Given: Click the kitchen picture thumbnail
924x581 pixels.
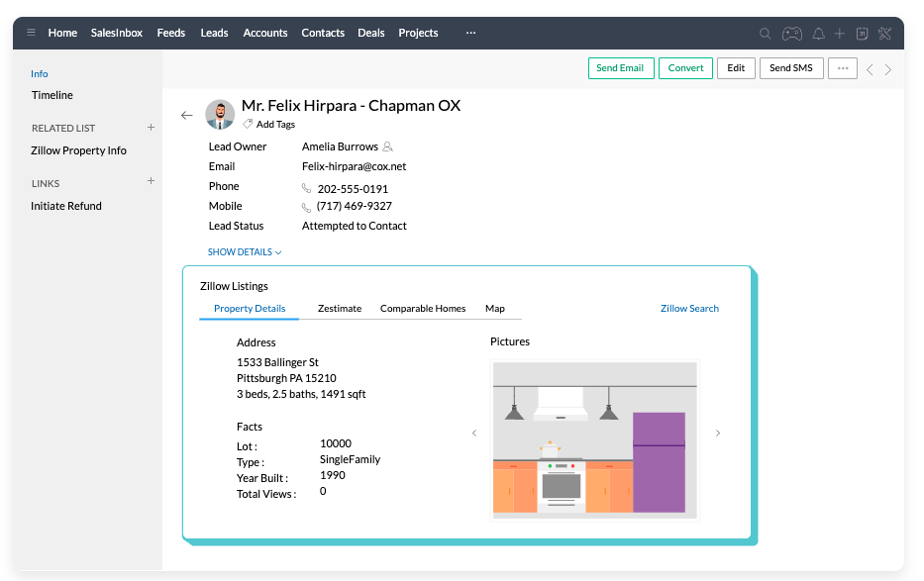Looking at the screenshot, I should coord(594,440).
